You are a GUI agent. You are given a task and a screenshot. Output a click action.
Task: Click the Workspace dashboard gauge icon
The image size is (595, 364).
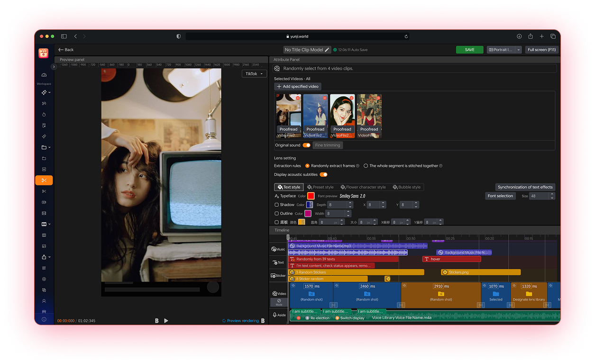point(44,75)
